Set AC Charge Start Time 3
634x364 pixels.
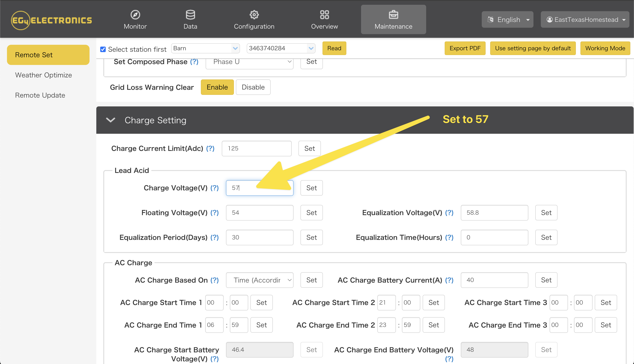[606, 303]
